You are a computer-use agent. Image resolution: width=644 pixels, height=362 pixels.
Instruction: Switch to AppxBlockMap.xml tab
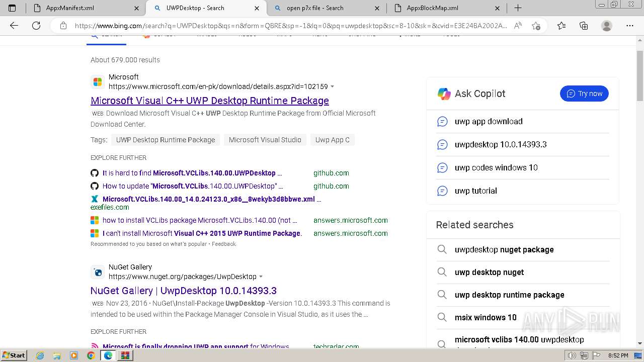pos(447,8)
